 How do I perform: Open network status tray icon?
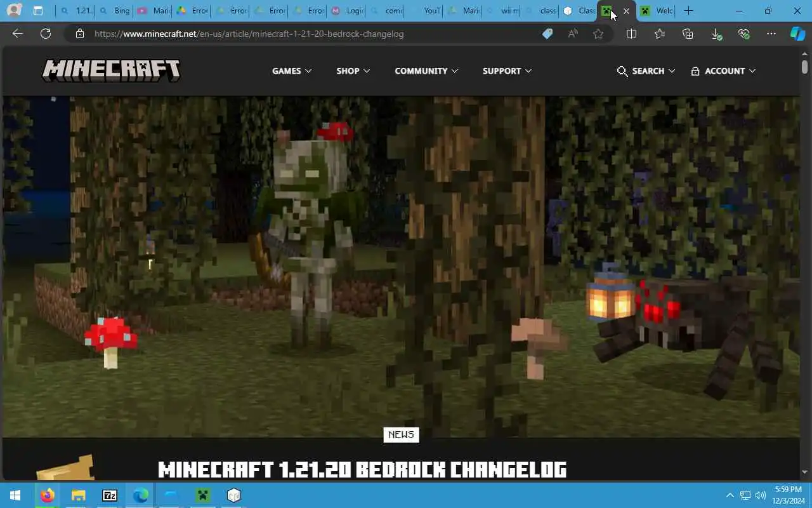[745, 495]
